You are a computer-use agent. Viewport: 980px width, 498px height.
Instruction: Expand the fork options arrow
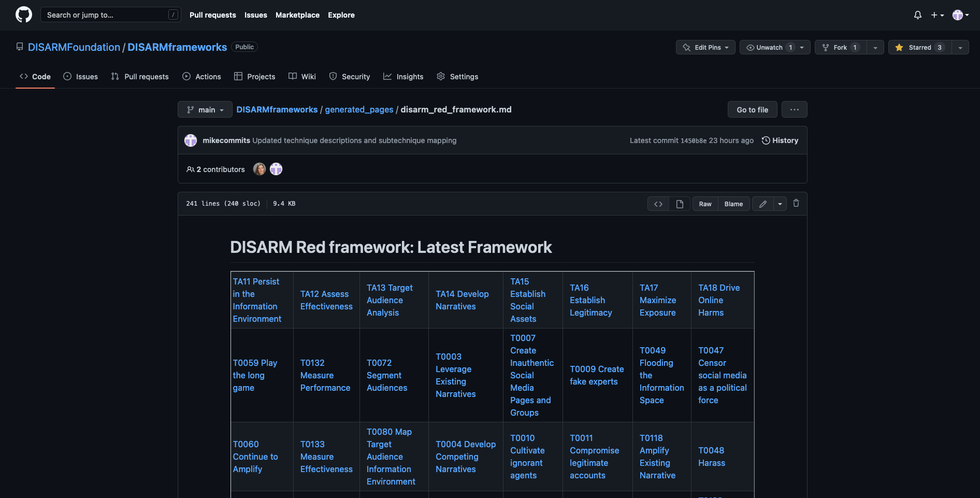tap(875, 47)
